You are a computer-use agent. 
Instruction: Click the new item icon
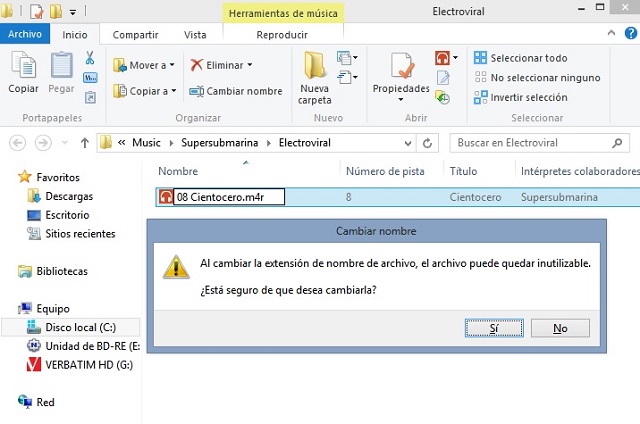pos(344,58)
